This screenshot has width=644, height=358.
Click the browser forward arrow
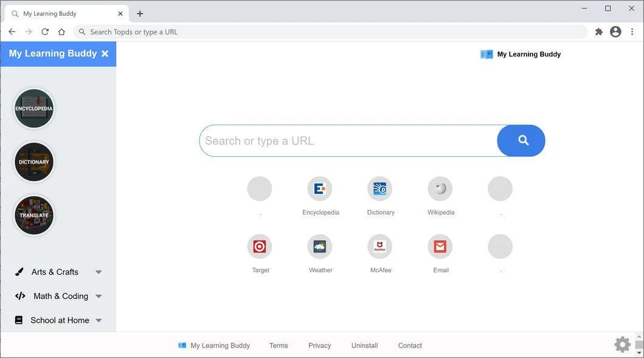29,32
